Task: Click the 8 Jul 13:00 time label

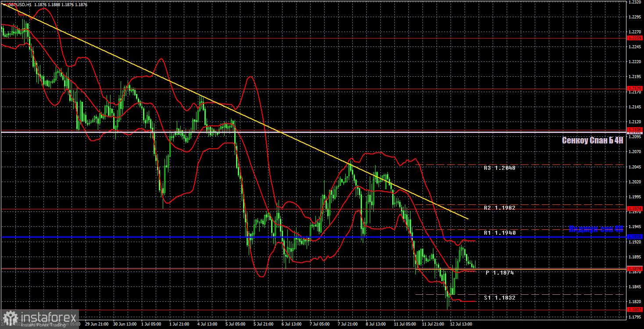Action: pos(375,324)
